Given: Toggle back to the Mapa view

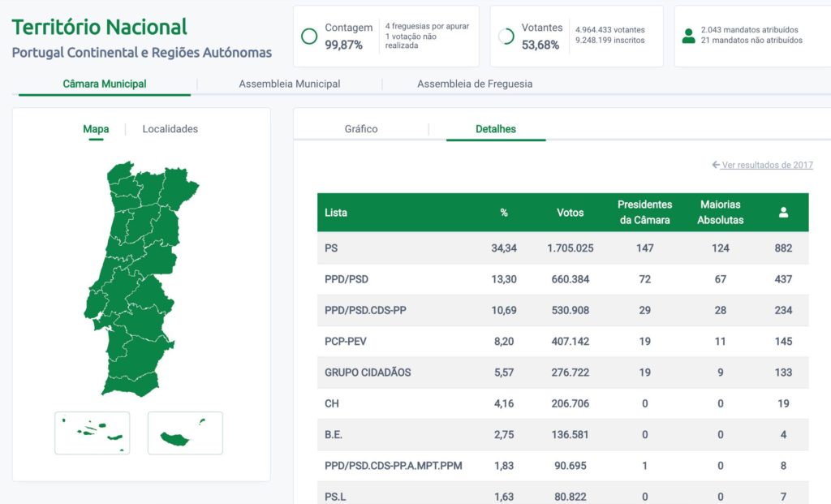Looking at the screenshot, I should point(97,129).
